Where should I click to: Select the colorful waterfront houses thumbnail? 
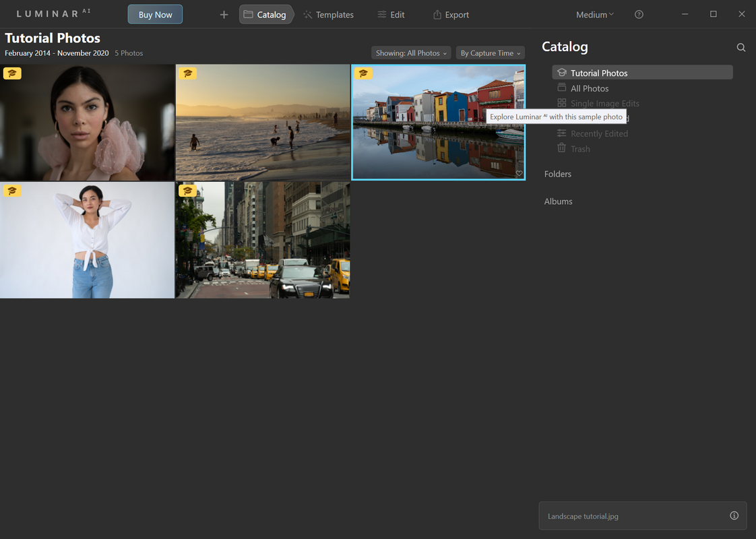pos(438,123)
